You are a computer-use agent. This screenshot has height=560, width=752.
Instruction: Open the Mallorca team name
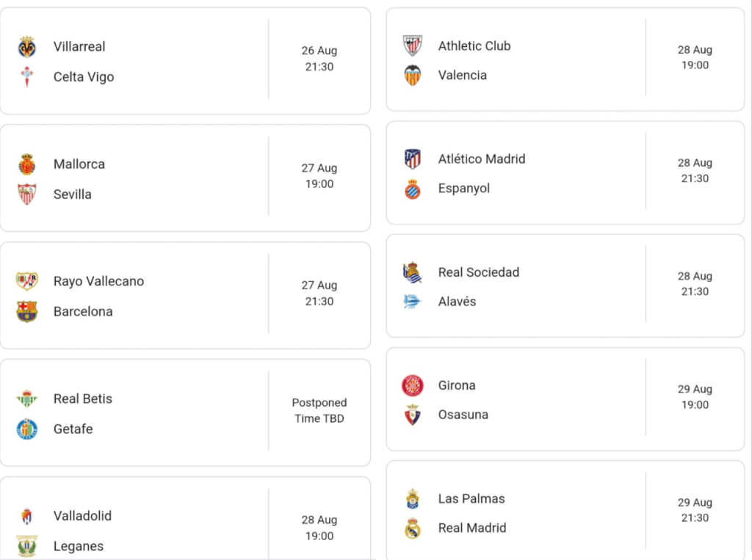[x=79, y=164]
